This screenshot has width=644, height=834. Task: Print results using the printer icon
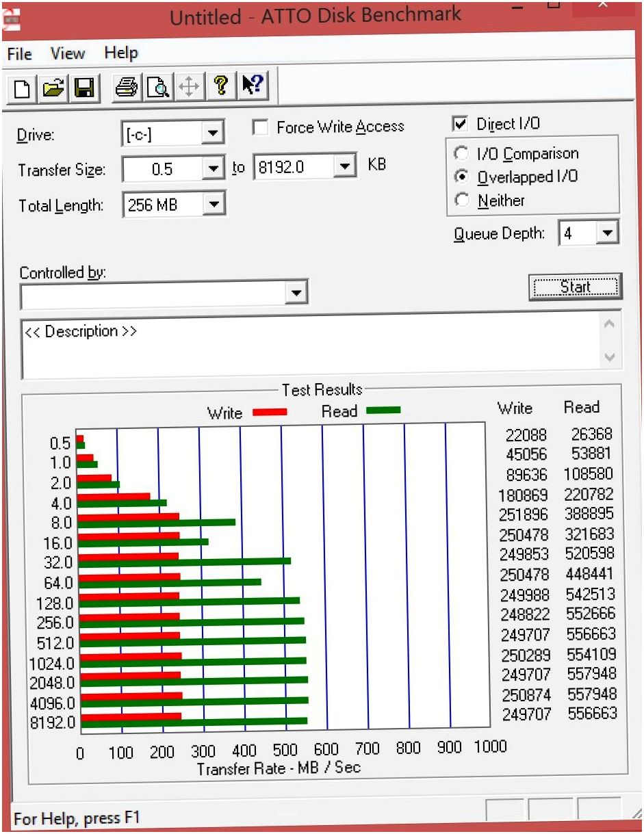click(x=127, y=88)
